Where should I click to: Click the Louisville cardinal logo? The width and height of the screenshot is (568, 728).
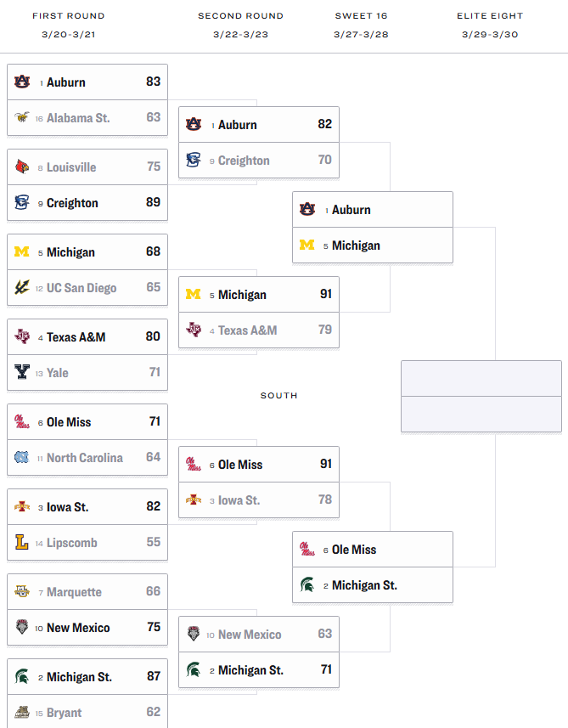[22, 167]
